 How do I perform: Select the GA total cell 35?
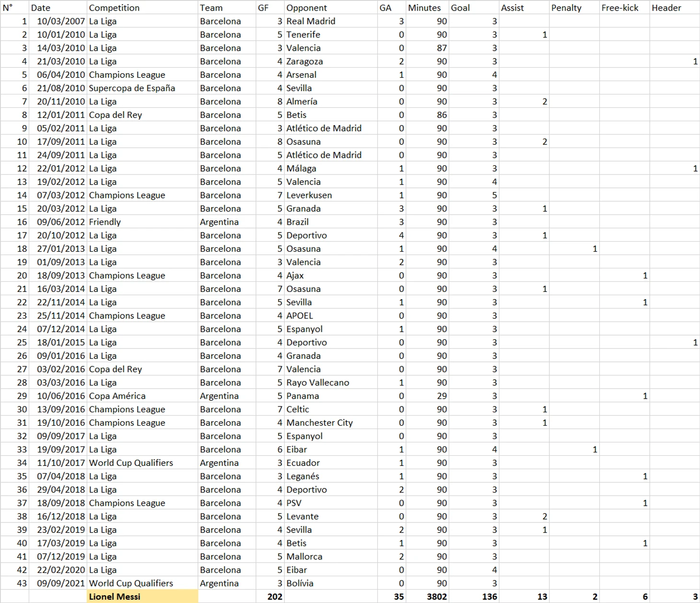pyautogui.click(x=392, y=597)
